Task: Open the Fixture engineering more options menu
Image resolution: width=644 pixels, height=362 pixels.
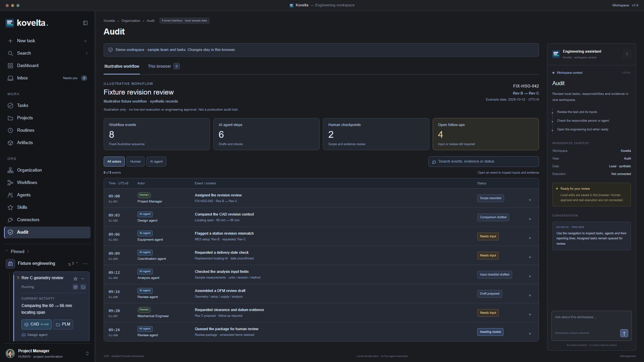Action: (85, 264)
